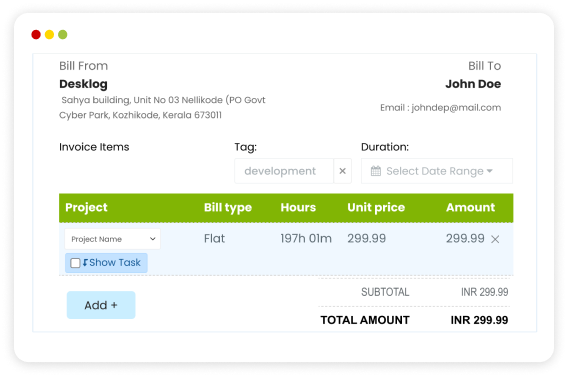The image size is (568, 378).
Task: Clear the development tag with X icon
Action: (342, 171)
